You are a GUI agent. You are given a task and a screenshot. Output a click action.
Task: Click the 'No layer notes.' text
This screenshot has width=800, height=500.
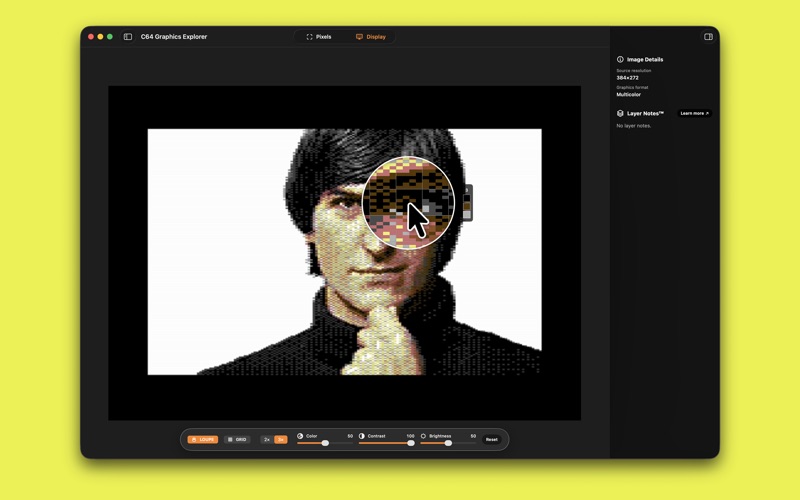coord(634,126)
